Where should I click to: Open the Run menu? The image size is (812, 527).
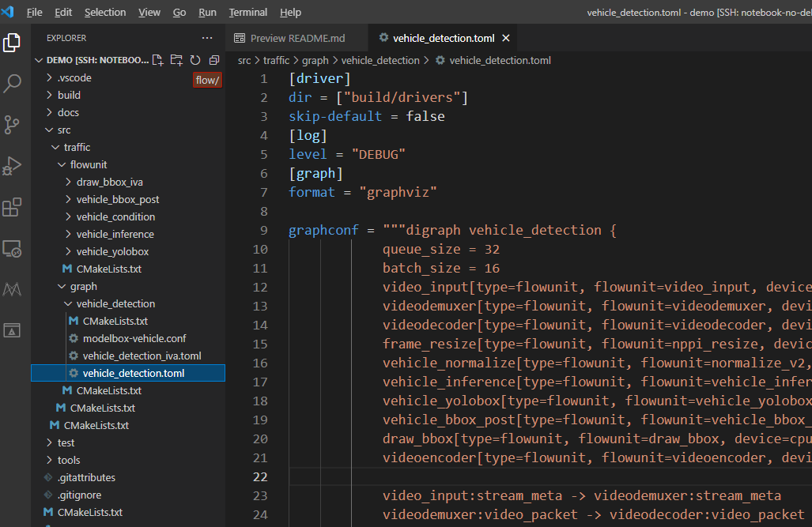click(207, 12)
